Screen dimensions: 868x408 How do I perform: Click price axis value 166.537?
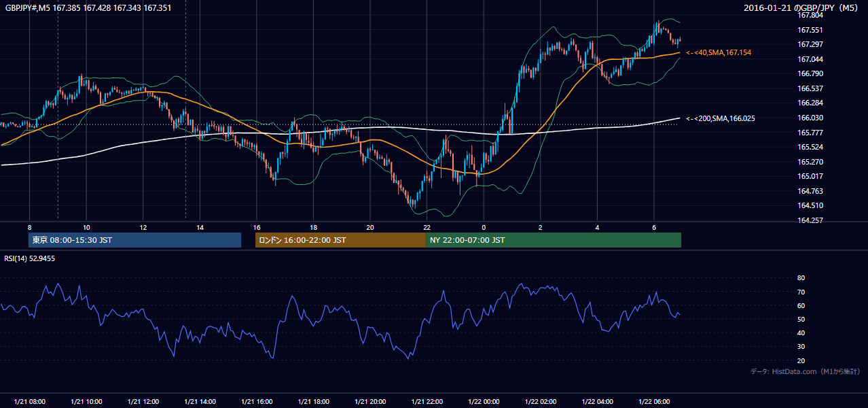[810, 88]
